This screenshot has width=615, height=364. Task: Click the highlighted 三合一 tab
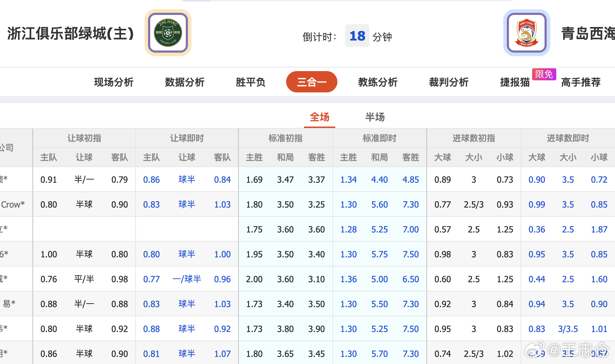pos(311,82)
